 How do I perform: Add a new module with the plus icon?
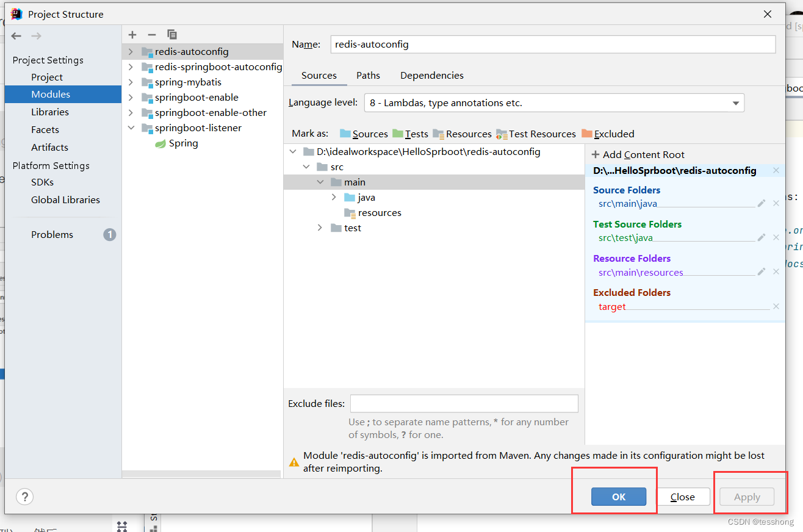132,35
